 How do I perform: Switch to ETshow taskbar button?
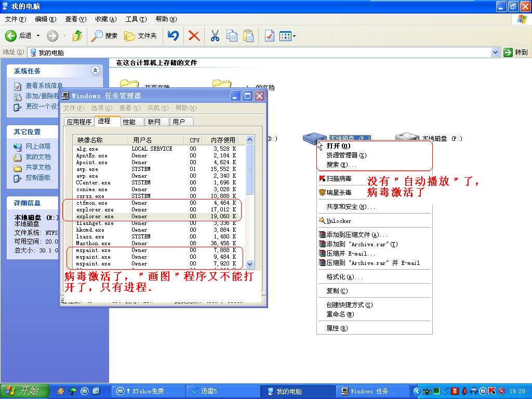148,391
